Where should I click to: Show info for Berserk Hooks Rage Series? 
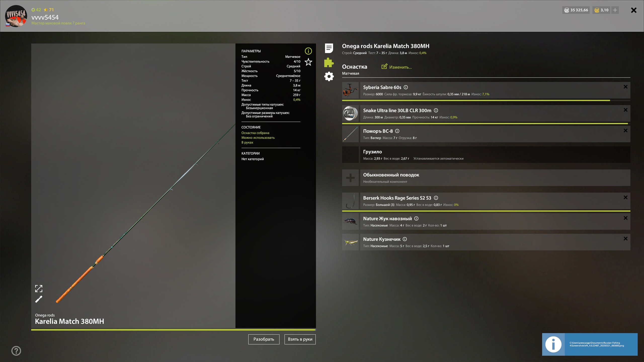pos(436,198)
